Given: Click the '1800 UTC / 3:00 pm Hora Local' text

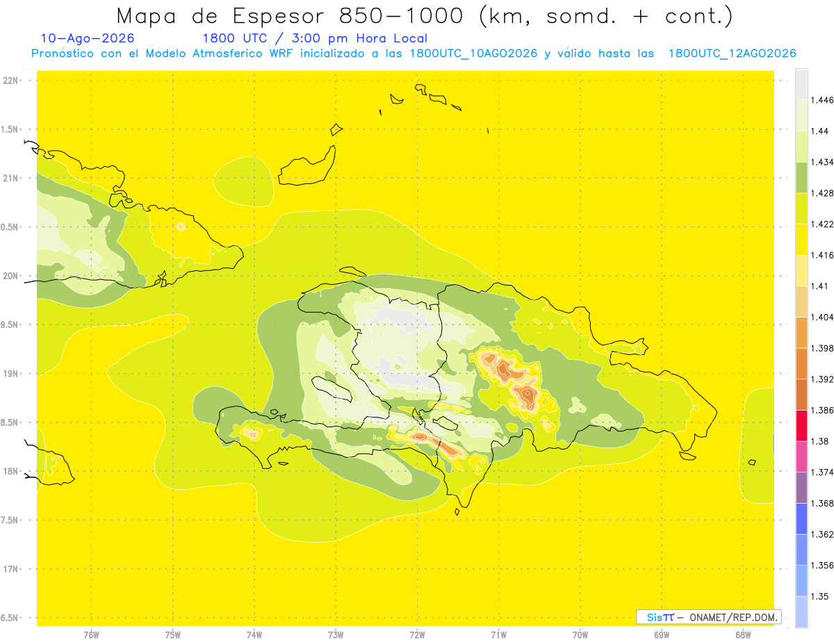Looking at the screenshot, I should (315, 39).
